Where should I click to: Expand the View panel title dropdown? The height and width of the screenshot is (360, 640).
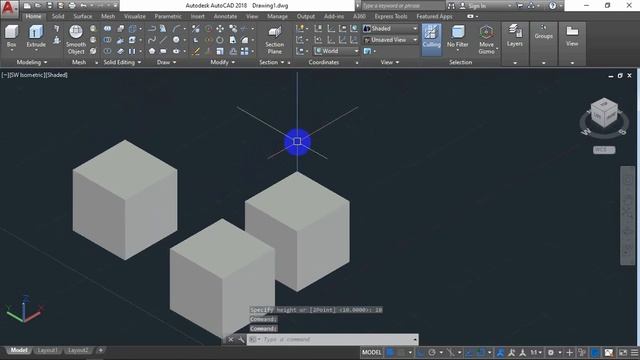click(x=390, y=62)
